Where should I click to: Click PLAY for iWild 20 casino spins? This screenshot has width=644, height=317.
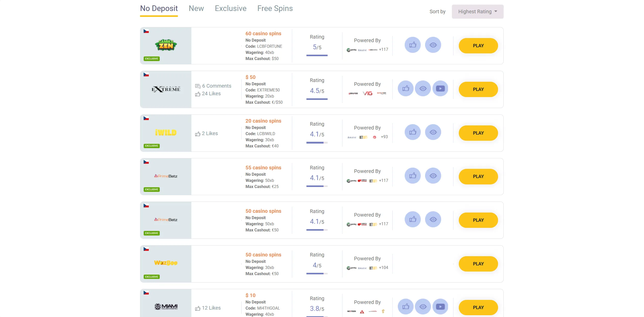tap(478, 133)
